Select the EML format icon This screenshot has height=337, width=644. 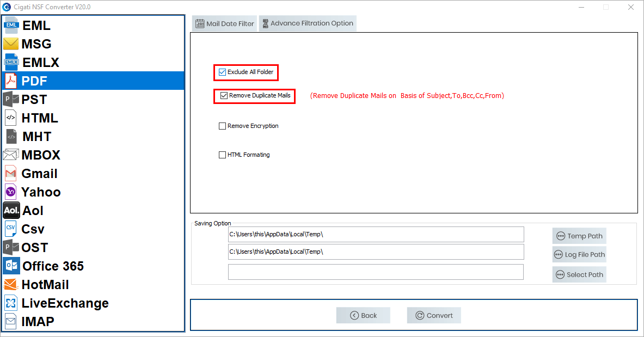point(11,25)
